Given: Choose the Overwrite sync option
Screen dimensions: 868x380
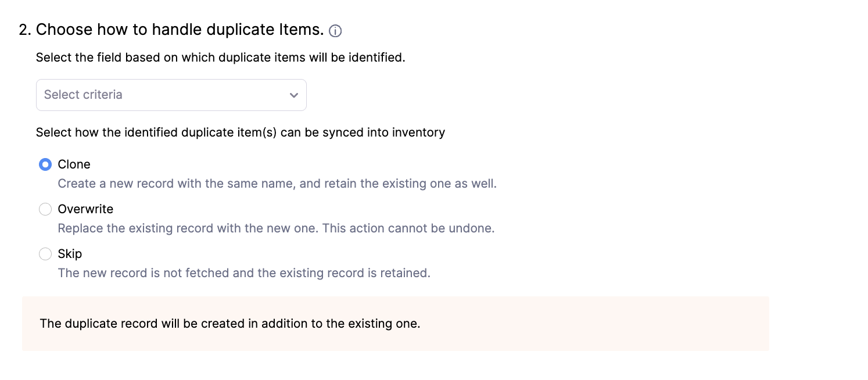Looking at the screenshot, I should [x=45, y=209].
